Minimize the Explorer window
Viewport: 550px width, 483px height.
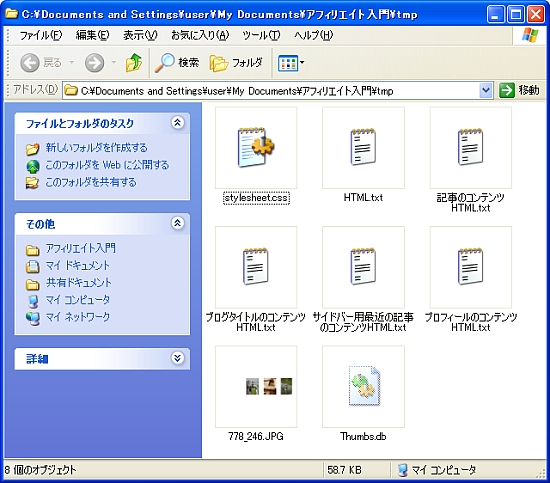pos(495,14)
